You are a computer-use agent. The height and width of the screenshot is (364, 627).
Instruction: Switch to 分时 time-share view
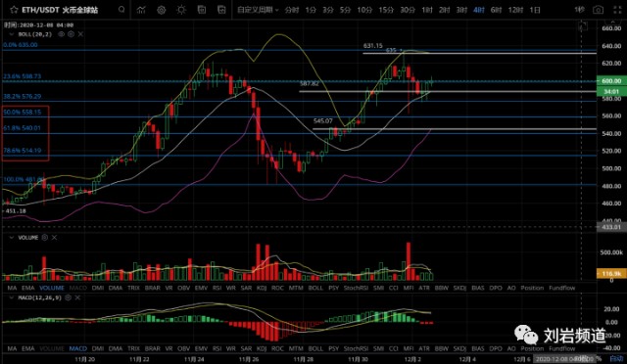click(292, 10)
